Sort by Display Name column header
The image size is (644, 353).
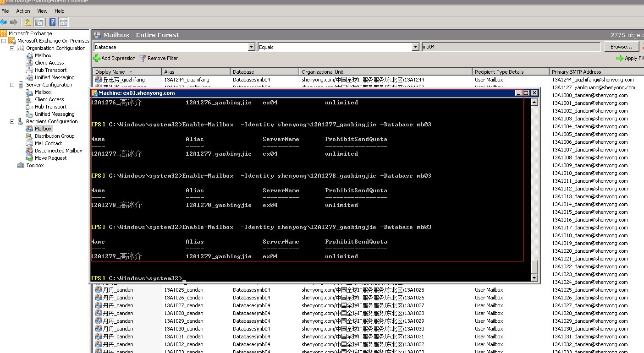[127, 72]
